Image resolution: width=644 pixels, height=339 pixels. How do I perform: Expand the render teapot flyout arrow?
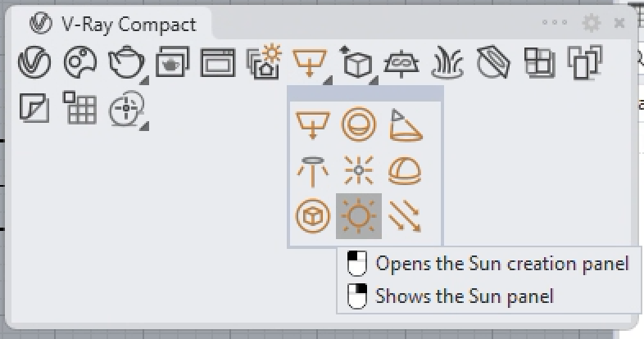(x=144, y=80)
